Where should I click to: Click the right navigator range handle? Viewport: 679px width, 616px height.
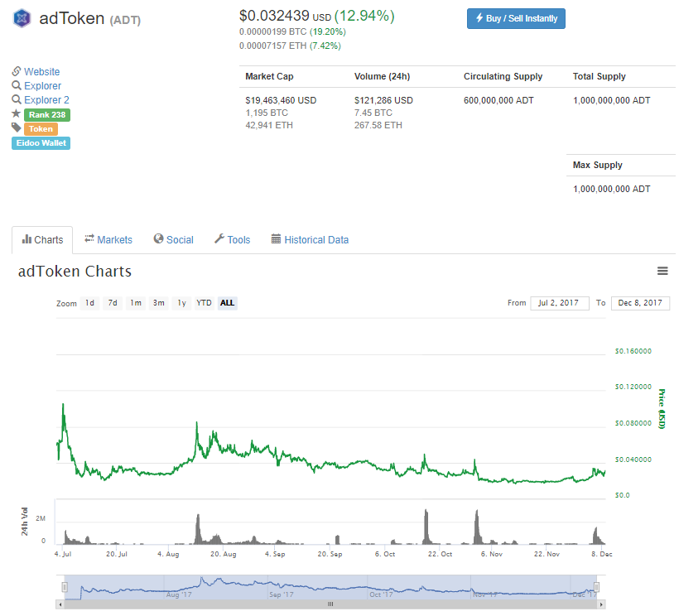tap(596, 587)
